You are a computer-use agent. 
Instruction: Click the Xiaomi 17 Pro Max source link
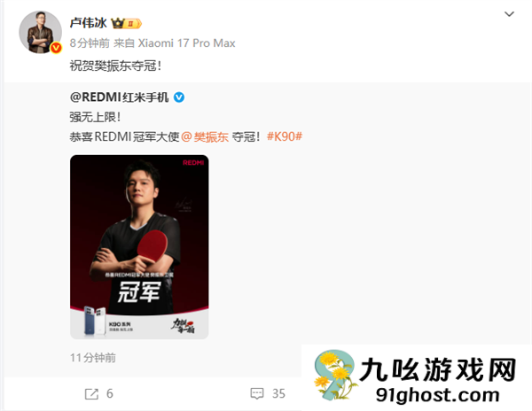(x=186, y=43)
